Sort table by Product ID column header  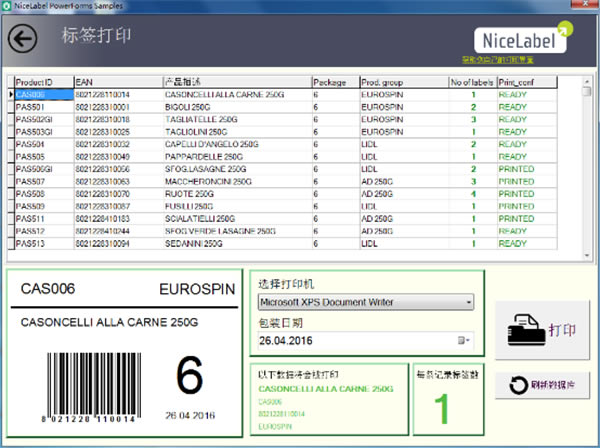[x=40, y=81]
